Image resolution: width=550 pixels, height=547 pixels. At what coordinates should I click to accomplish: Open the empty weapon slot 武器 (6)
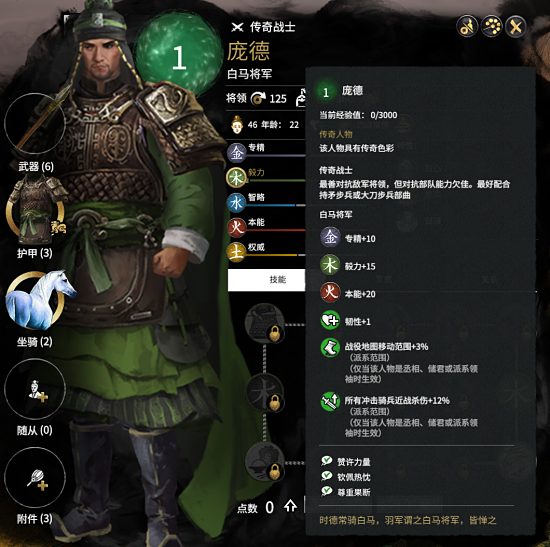34,124
